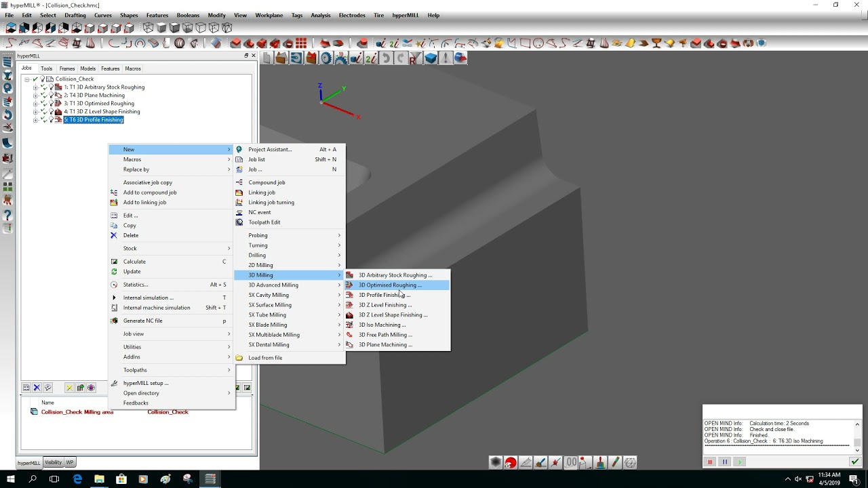Image resolution: width=868 pixels, height=488 pixels.
Task: Click the funnel filter R icon
Action: (x=416, y=58)
